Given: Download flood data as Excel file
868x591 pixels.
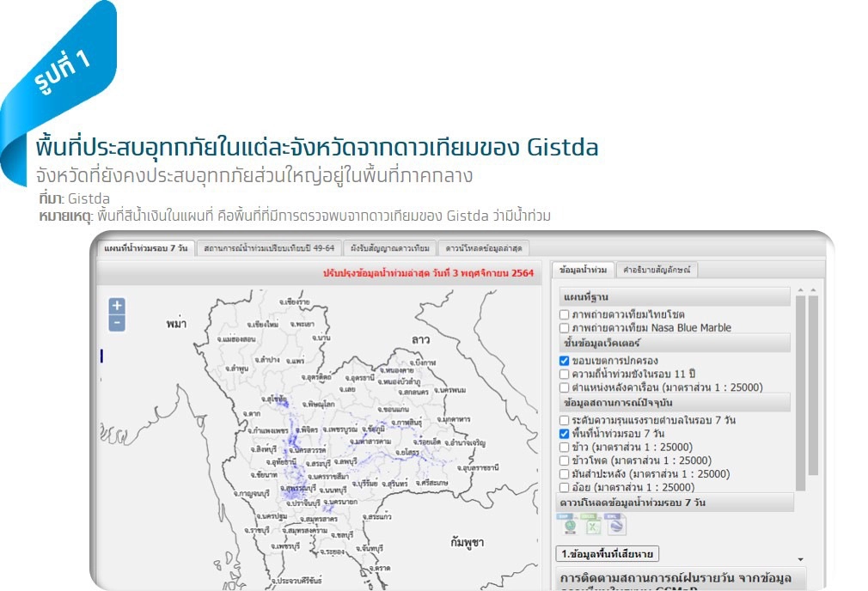Looking at the screenshot, I should click(591, 524).
